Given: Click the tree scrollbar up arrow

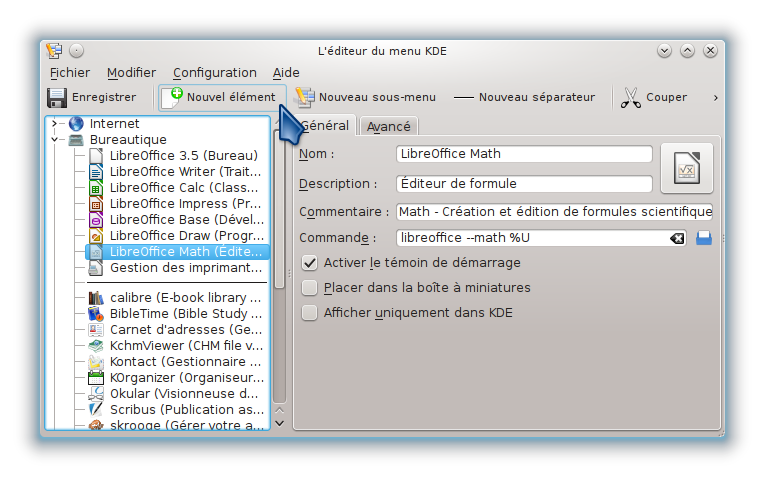Looking at the screenshot, I should coord(280,411).
